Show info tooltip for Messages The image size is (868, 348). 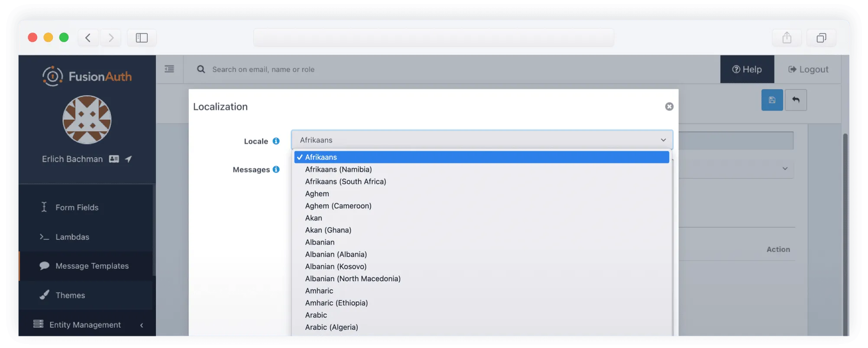276,169
